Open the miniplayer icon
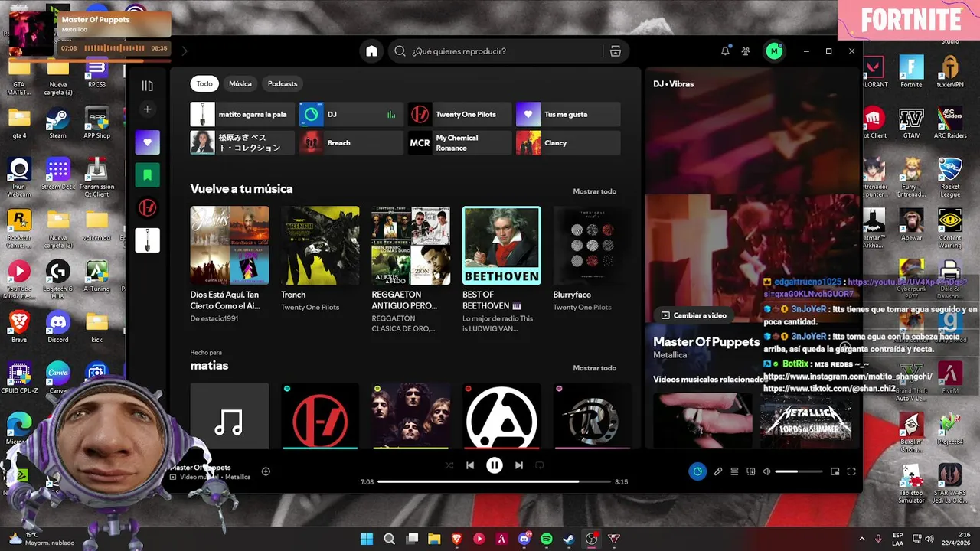 (x=835, y=471)
